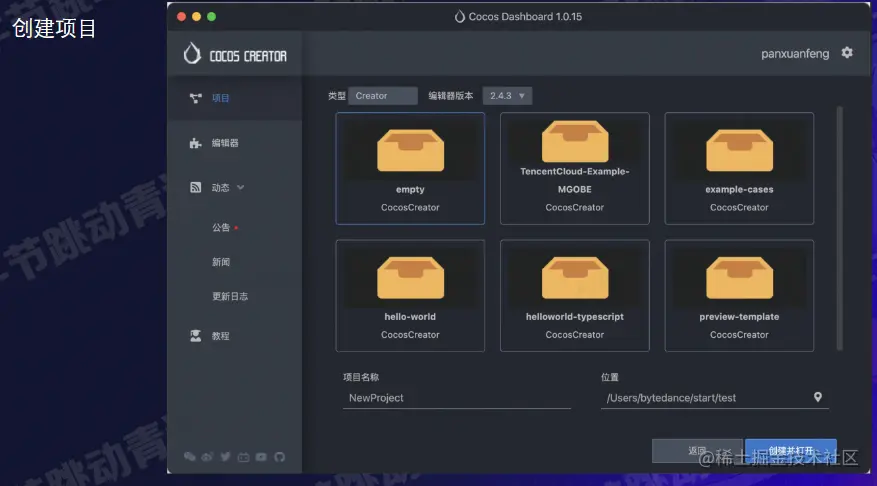The image size is (877, 486).
Task: Click the panxuanfeng username
Action: 795,54
